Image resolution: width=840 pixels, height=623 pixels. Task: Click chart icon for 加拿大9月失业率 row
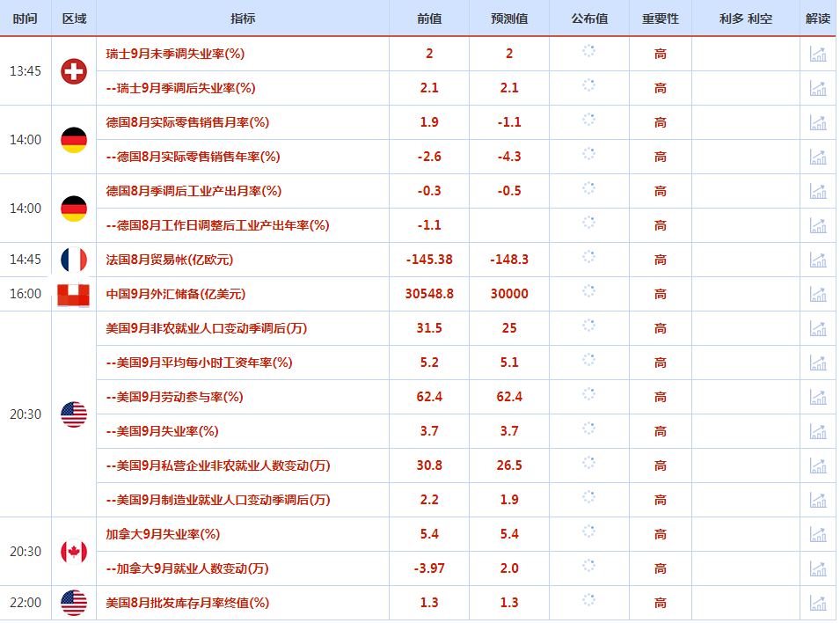[x=818, y=534]
